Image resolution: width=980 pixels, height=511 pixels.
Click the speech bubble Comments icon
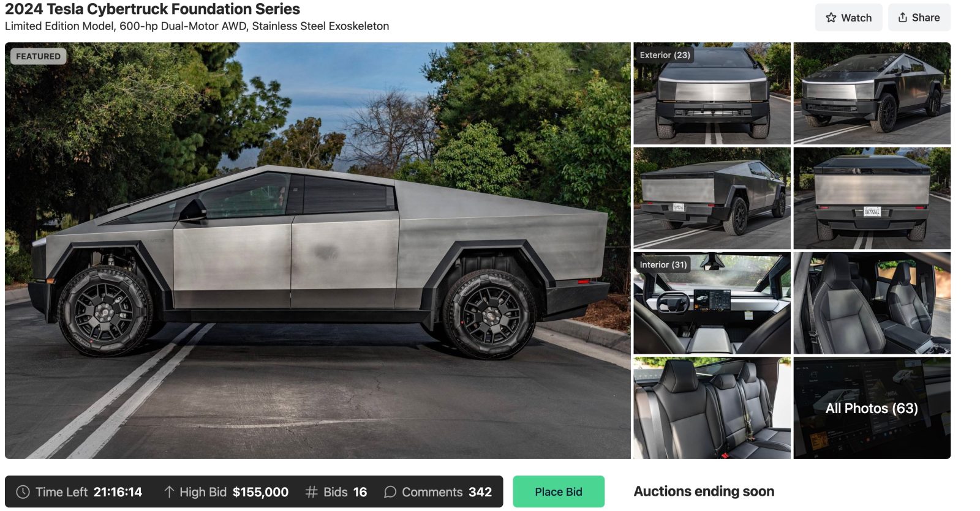point(390,492)
